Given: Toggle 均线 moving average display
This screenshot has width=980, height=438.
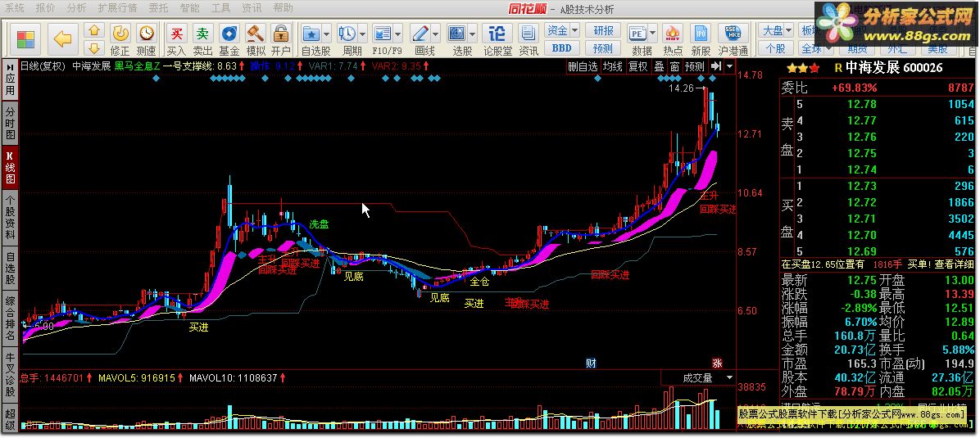Looking at the screenshot, I should [x=613, y=66].
